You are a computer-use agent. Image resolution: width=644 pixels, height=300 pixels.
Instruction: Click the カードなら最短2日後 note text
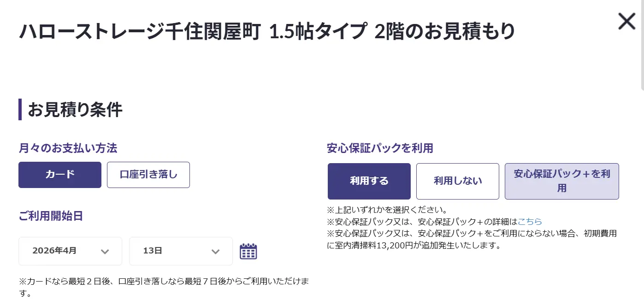[164, 281]
